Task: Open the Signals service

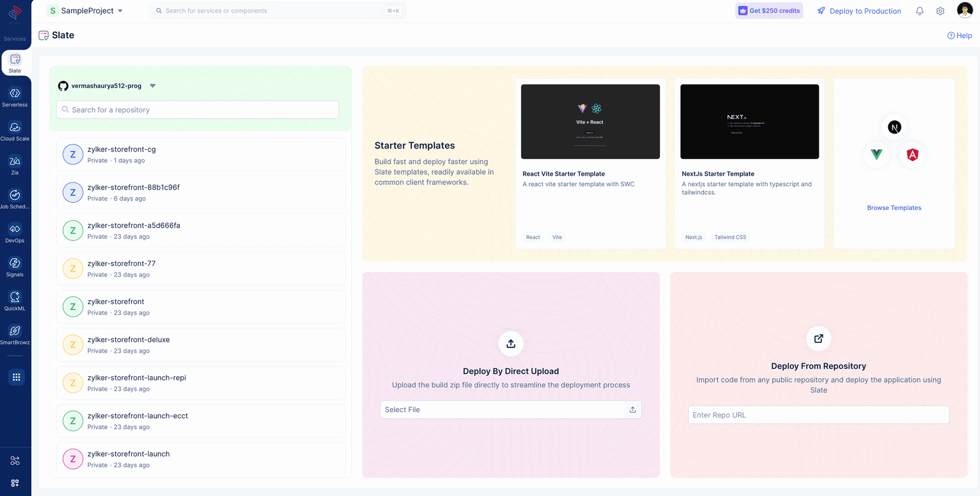Action: (x=15, y=267)
